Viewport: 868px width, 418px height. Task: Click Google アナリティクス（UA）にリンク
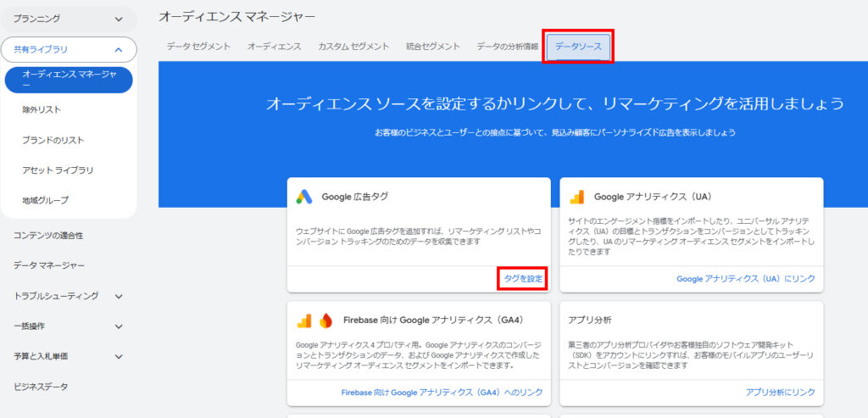point(745,278)
